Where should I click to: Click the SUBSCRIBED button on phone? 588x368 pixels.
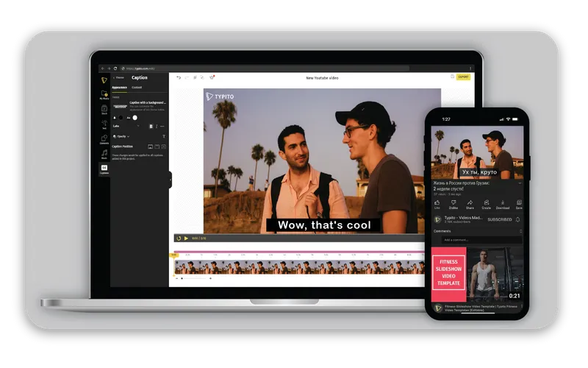[x=500, y=219]
